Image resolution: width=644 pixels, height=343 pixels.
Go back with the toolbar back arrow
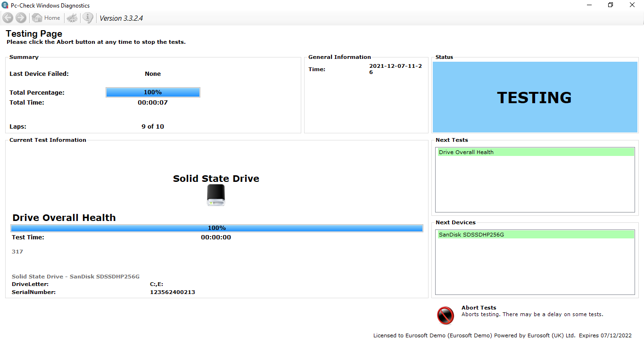click(8, 18)
